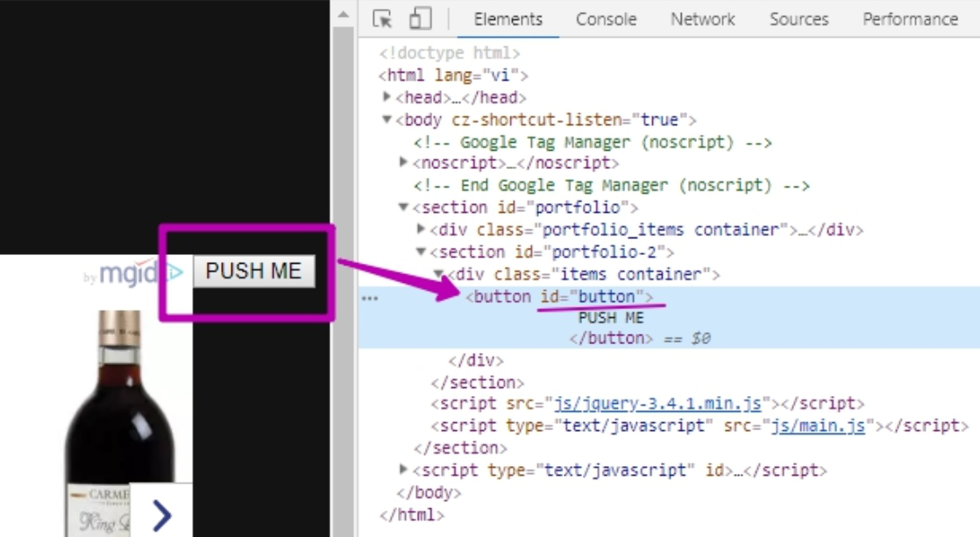
Task: Click the next arrow chevron on carousel
Action: 162,515
